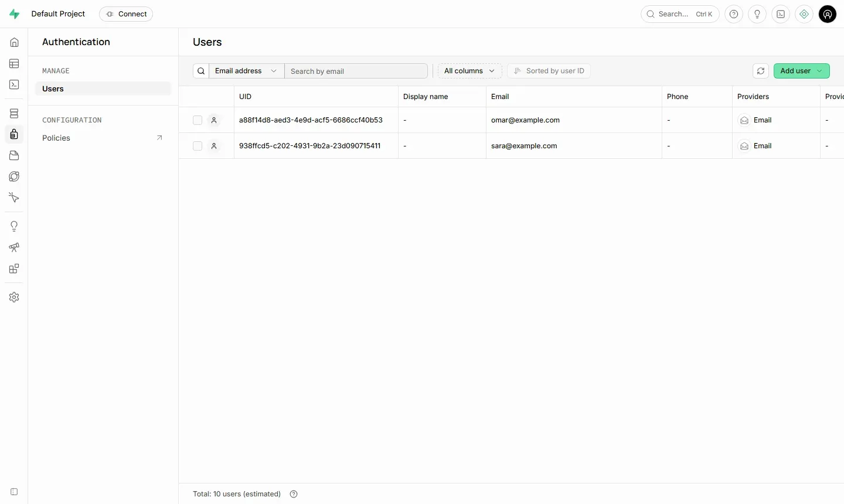
Task: Open the AI assistant diamond icon
Action: pyautogui.click(x=804, y=14)
